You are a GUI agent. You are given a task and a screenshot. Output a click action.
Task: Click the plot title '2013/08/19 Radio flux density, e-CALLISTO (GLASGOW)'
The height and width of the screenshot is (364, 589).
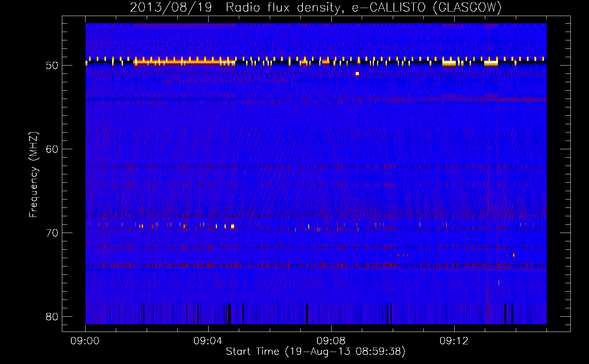coord(316,7)
